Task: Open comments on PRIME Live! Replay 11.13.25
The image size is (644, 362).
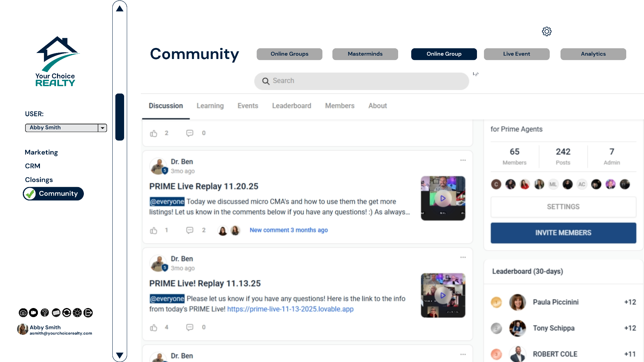Action: (190, 327)
